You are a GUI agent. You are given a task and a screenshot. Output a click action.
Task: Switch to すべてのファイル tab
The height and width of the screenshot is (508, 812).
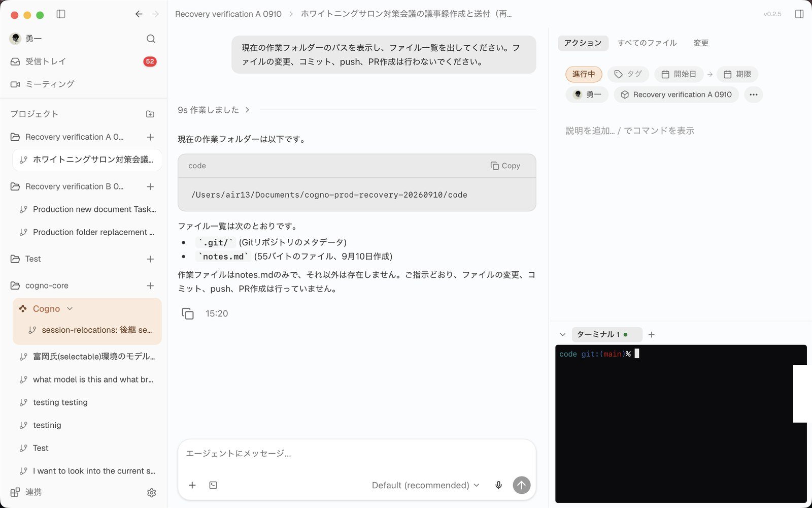[x=647, y=43]
